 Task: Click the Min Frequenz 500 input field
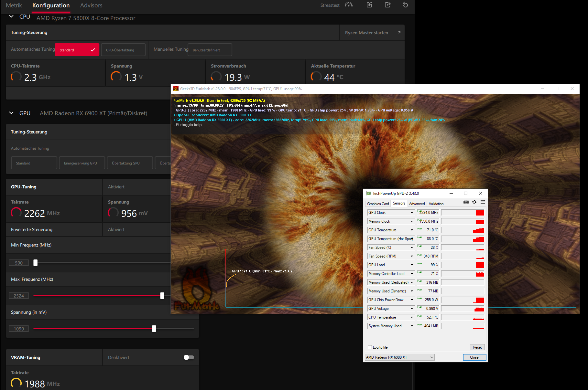pos(19,263)
